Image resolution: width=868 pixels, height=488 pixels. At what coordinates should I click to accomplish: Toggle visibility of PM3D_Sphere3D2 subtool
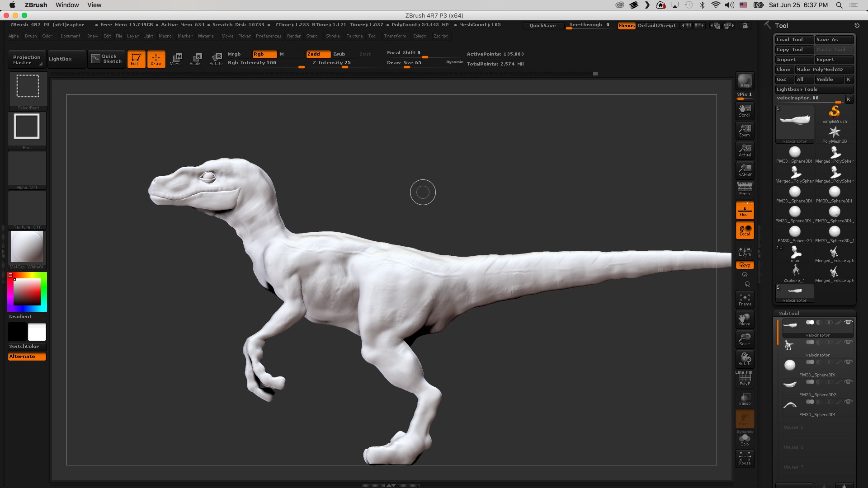point(848,382)
